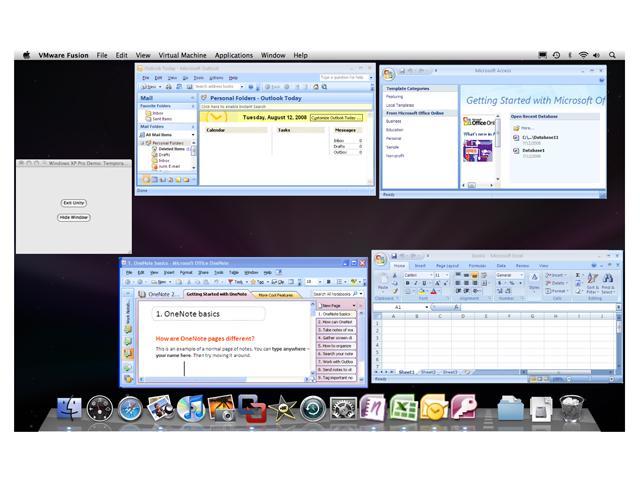This screenshot has height=480, width=640.
Task: Click the fill color bucket in Excel
Action: (x=422, y=291)
